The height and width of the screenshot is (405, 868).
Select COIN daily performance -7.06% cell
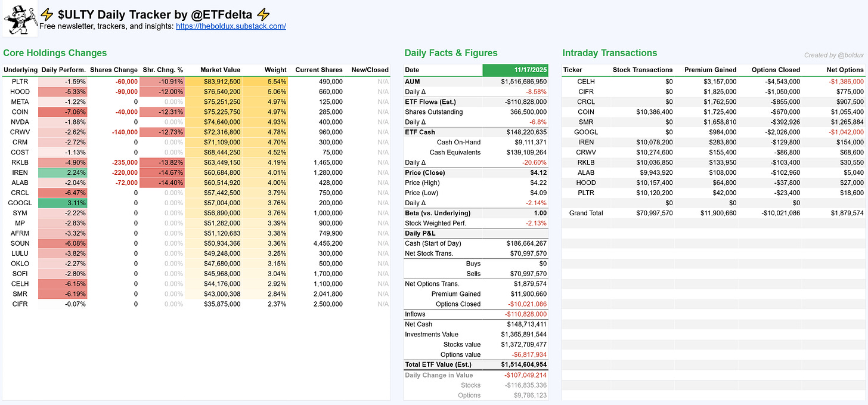[63, 112]
